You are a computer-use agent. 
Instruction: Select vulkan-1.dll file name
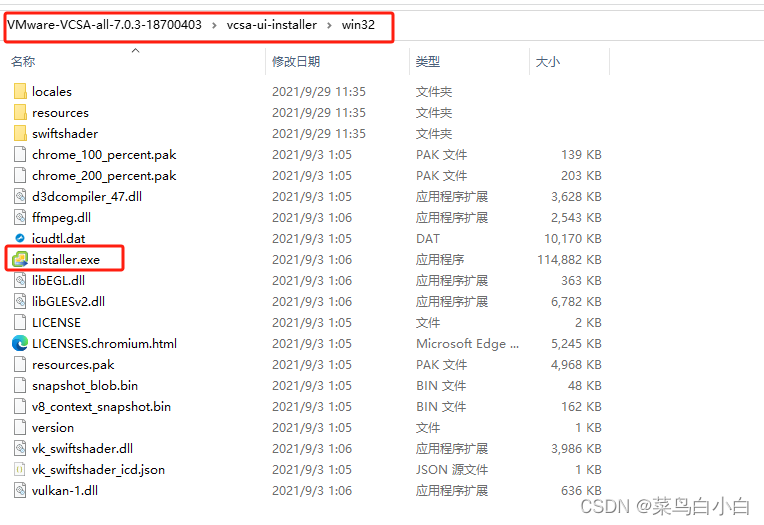65,490
